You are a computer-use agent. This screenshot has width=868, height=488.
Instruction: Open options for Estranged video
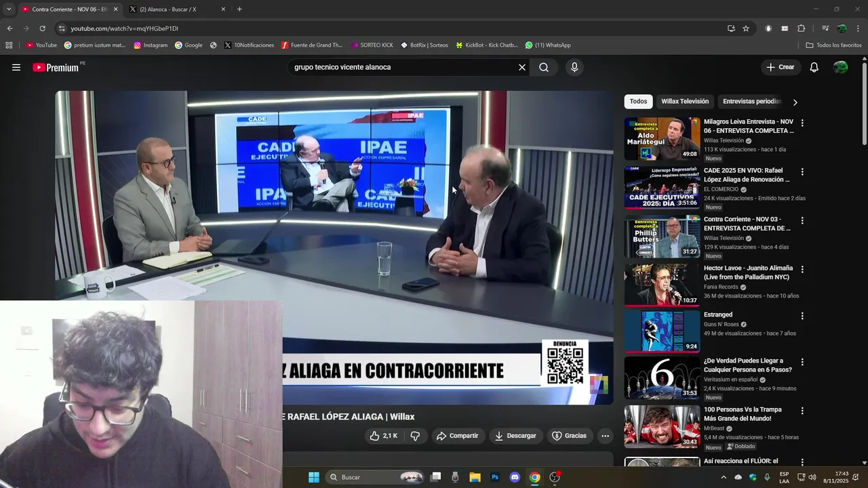click(802, 316)
